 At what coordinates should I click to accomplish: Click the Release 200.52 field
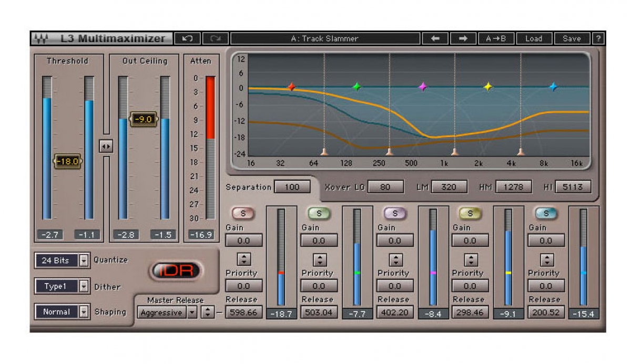[546, 312]
